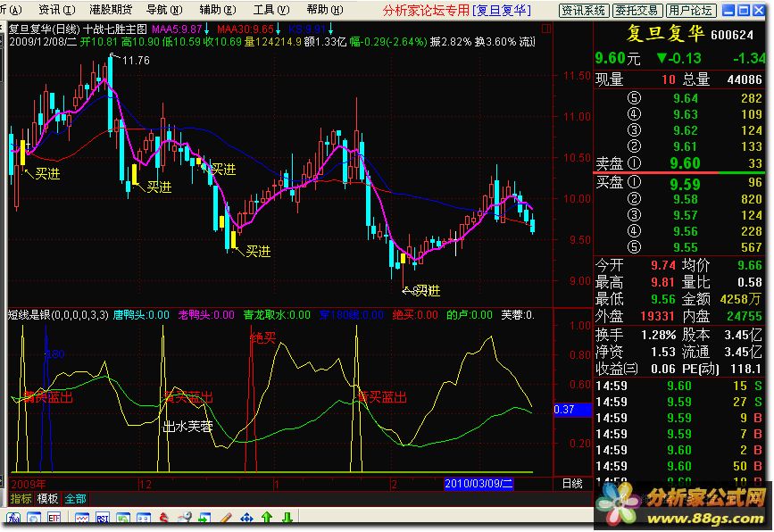This screenshot has width=774, height=532.
Task: Switch to the 模板 tab
Action: pos(47,498)
